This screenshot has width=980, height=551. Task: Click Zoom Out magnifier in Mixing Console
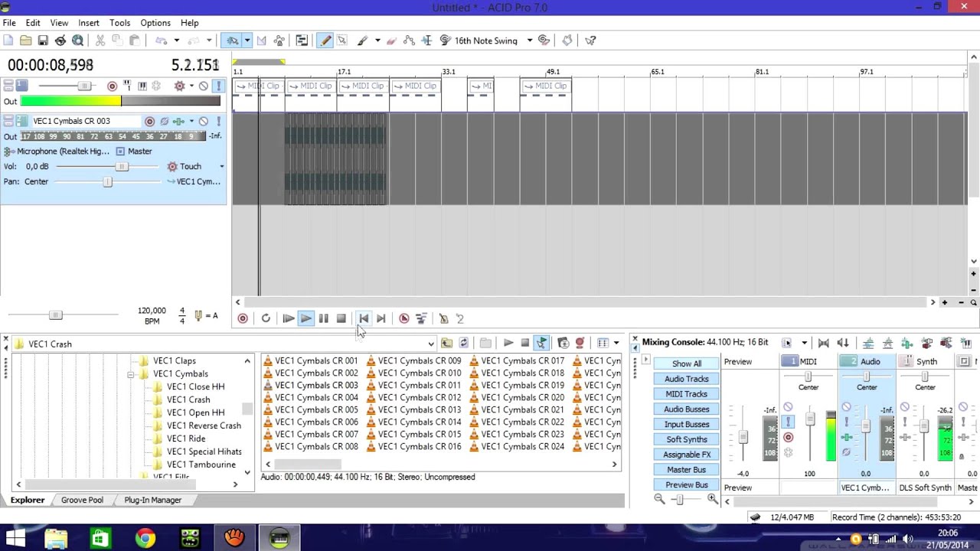tap(659, 499)
